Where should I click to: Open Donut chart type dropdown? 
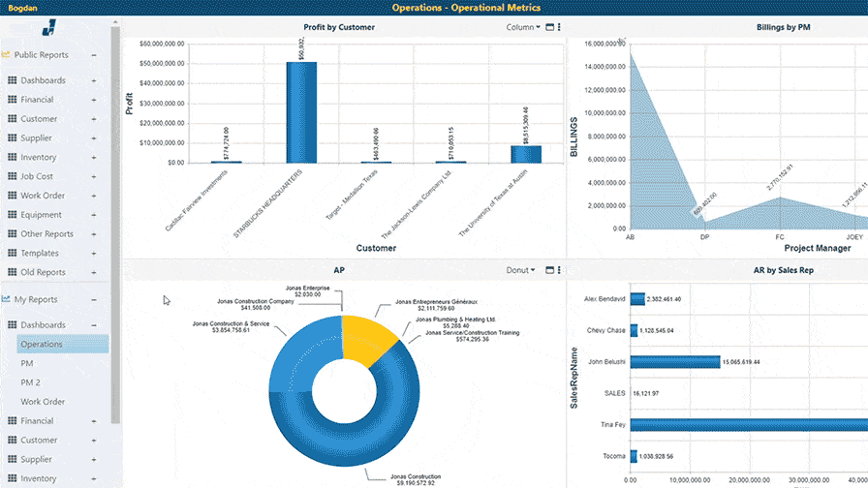(520, 270)
